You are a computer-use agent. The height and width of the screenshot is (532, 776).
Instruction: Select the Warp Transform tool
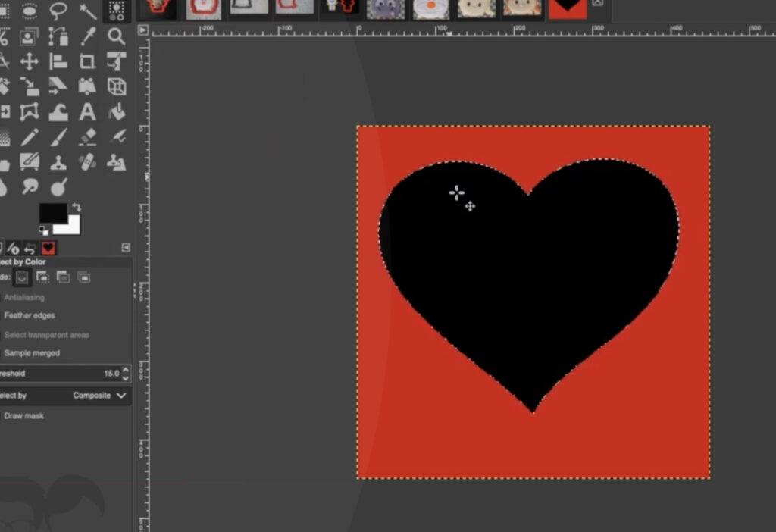coord(58,112)
